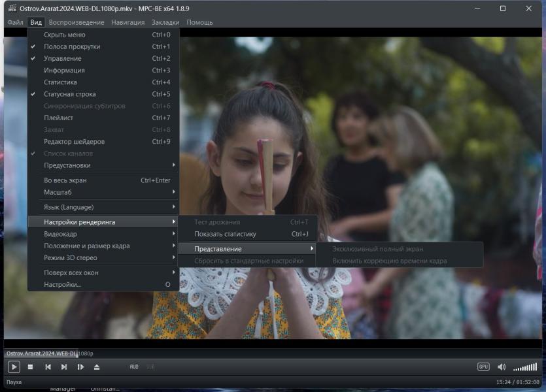
Task: Toggle the GPU decoding indicator
Action: pos(483,367)
